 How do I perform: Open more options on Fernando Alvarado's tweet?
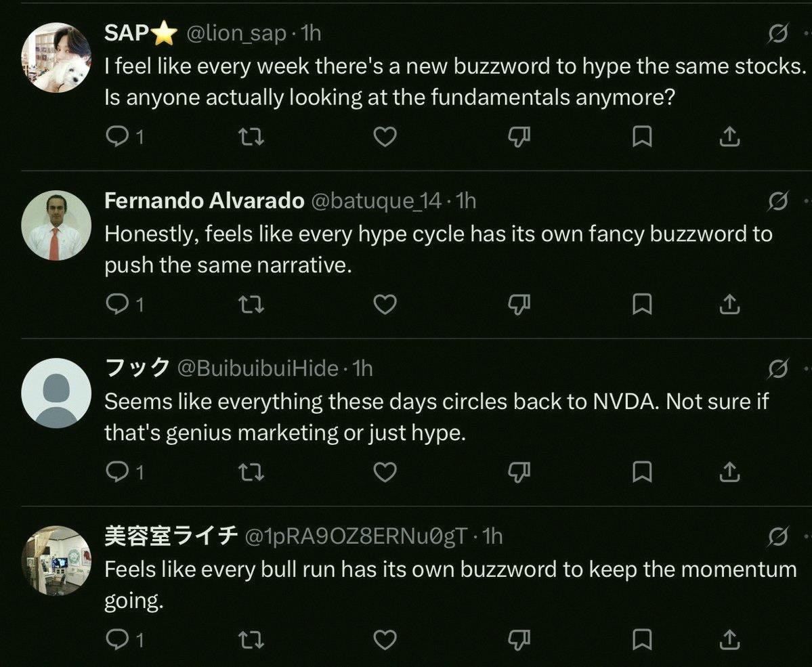coord(807,201)
